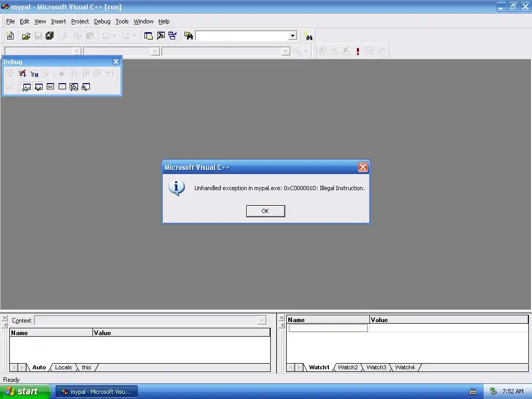Click the Go icon in build toolbar
Viewport: 532px width, 399px height.
[369, 51]
